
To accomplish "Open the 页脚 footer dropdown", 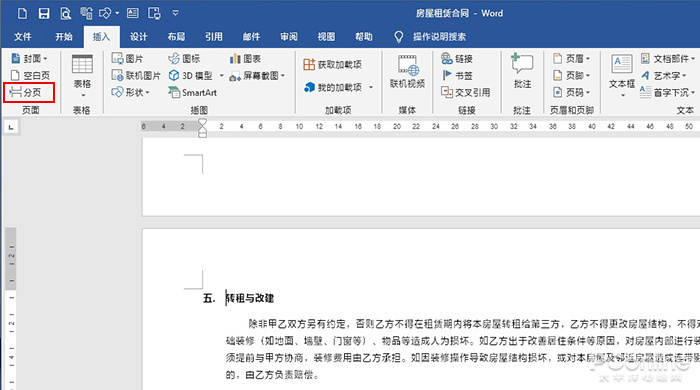I will click(x=571, y=75).
